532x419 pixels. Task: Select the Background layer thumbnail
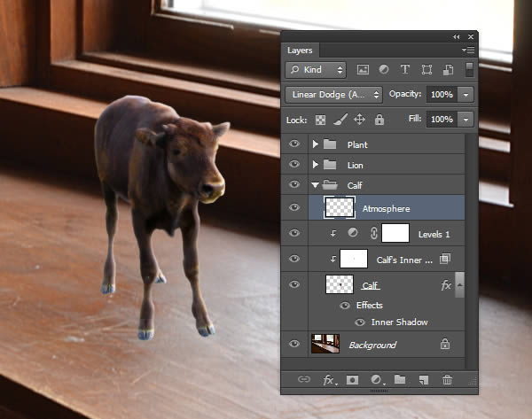(325, 344)
